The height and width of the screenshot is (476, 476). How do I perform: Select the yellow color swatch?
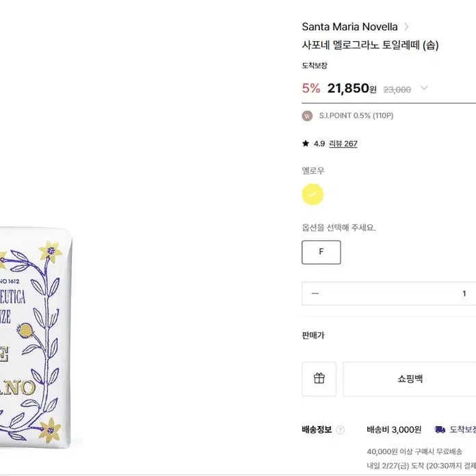pyautogui.click(x=313, y=194)
